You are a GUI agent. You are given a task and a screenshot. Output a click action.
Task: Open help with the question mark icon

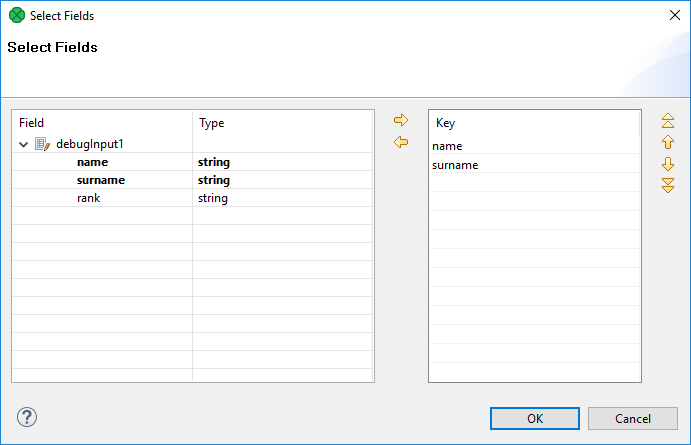27,417
